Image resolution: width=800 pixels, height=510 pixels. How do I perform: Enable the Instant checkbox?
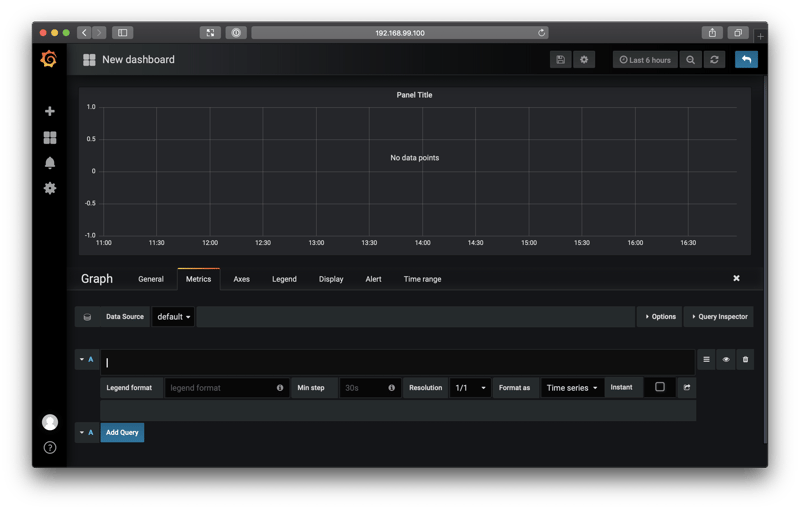click(659, 387)
